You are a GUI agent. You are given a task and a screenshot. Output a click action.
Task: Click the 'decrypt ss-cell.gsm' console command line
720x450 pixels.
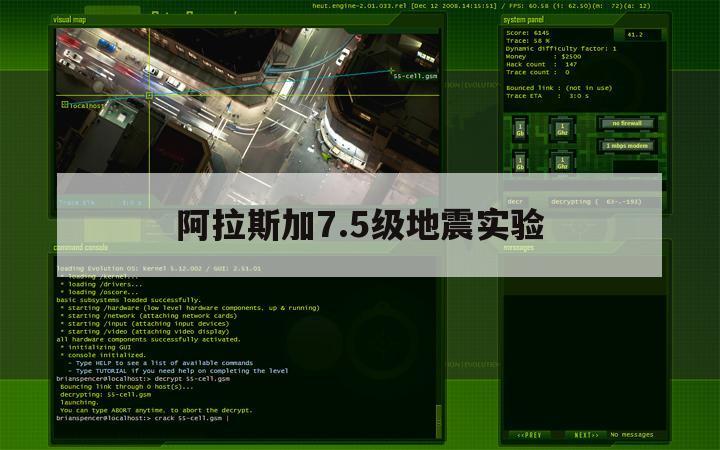click(x=143, y=379)
